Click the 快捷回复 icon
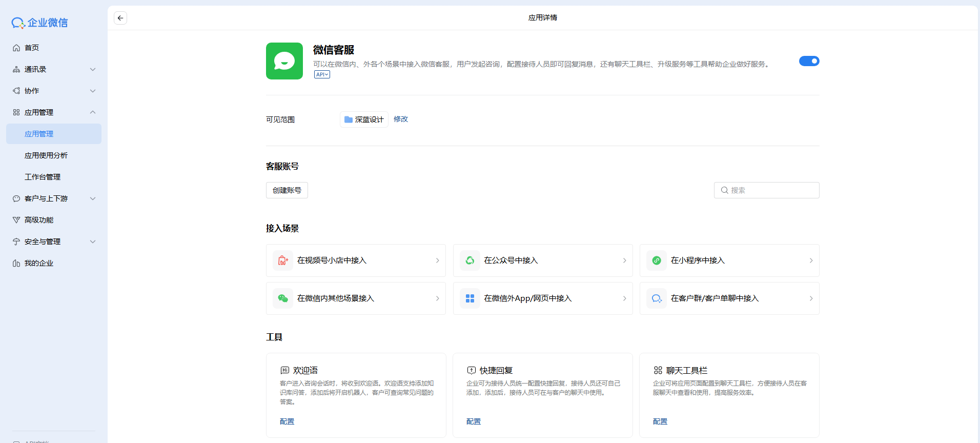Viewport: 980px width, 443px height. coord(472,370)
